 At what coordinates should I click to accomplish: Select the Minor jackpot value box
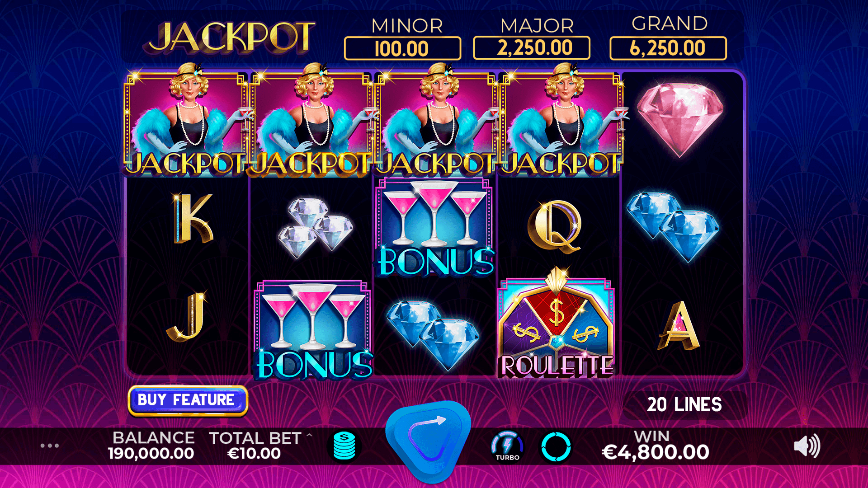(x=402, y=48)
